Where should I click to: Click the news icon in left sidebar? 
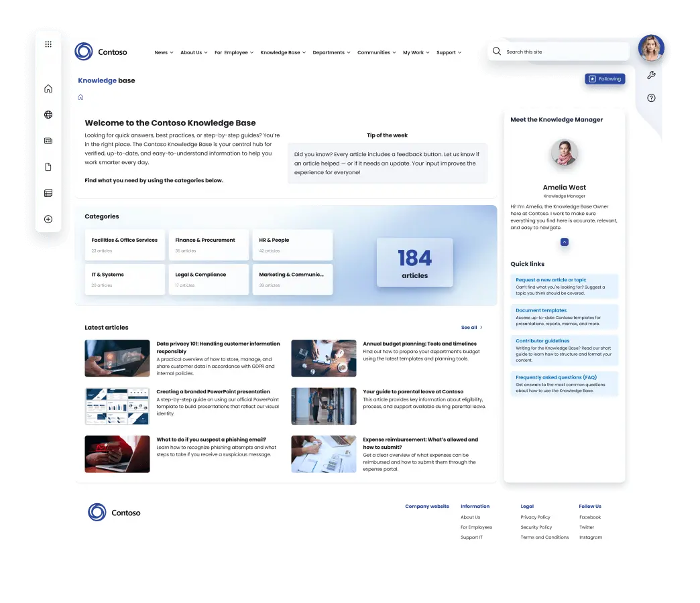coord(48,141)
